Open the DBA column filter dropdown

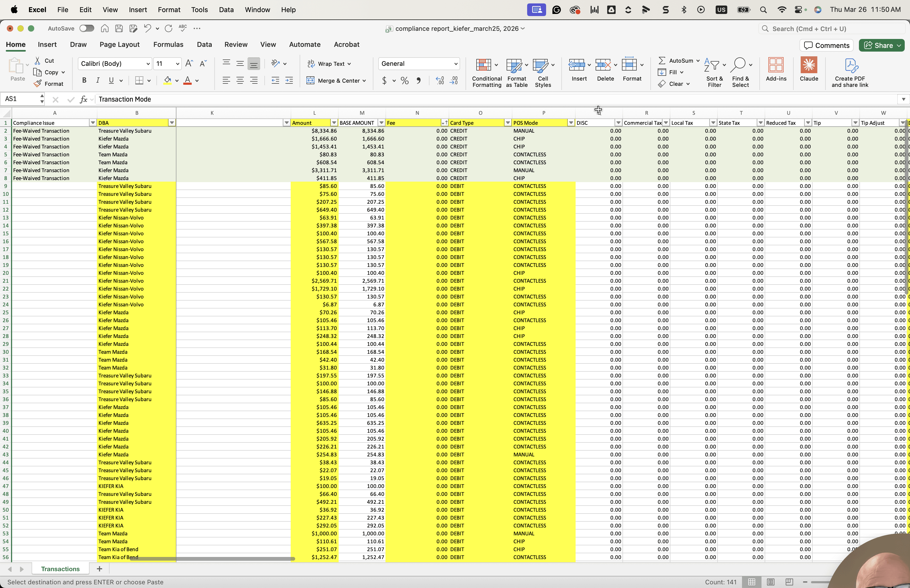coord(172,123)
